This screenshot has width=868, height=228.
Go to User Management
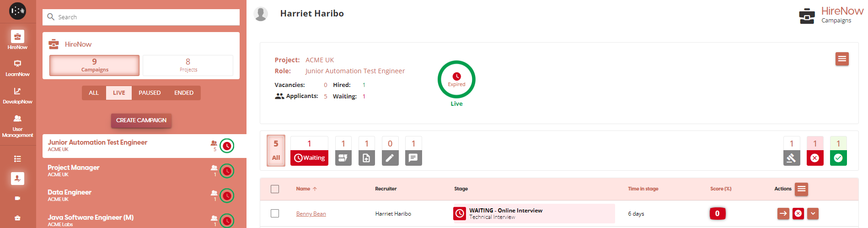pos(17,125)
